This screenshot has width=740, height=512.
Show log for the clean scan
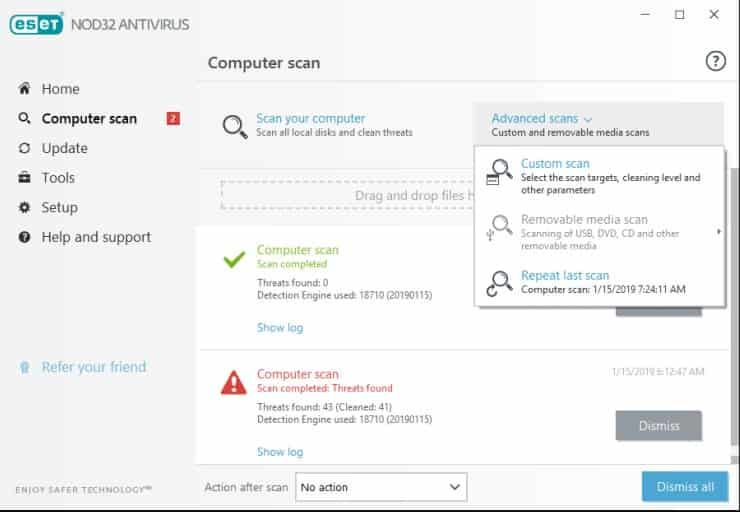tap(280, 327)
